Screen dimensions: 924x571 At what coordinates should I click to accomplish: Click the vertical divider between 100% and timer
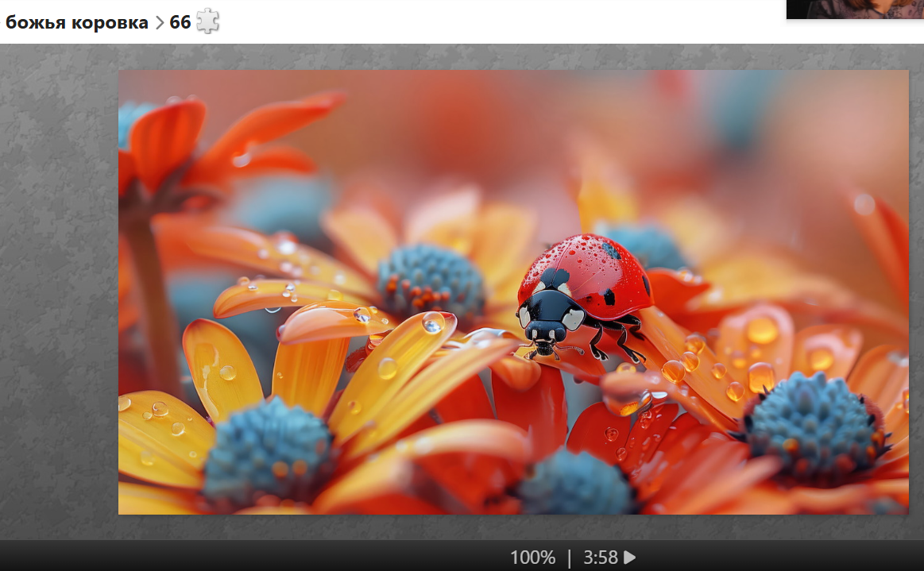click(569, 557)
